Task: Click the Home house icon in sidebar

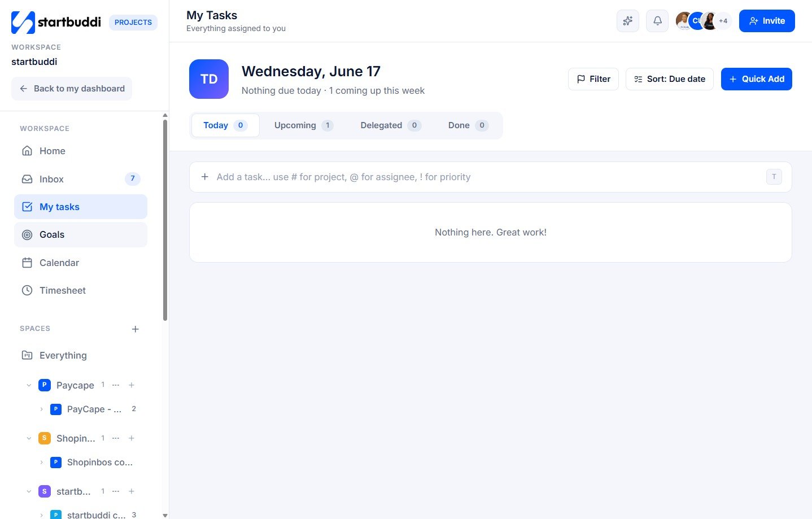Action: [x=27, y=151]
